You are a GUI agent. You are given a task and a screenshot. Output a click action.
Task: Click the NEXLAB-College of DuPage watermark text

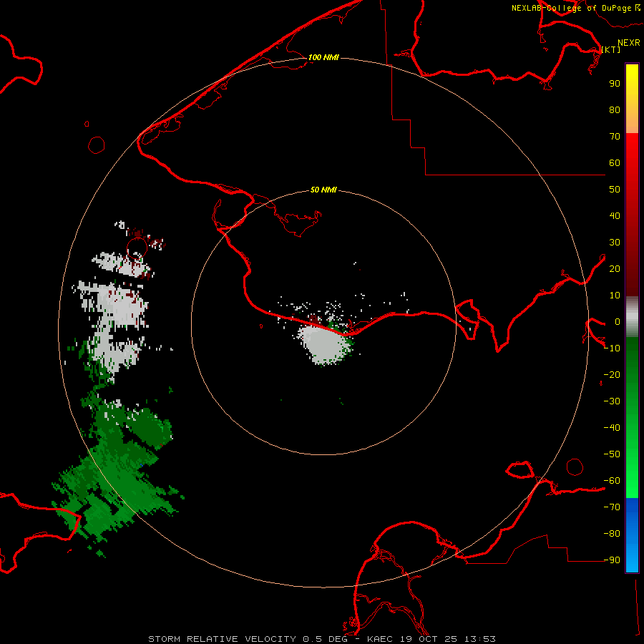click(576, 8)
